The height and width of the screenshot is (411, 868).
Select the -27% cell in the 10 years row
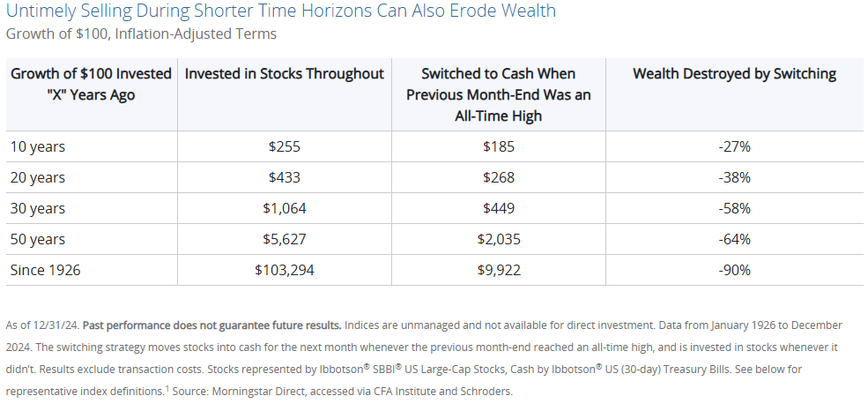(x=735, y=146)
